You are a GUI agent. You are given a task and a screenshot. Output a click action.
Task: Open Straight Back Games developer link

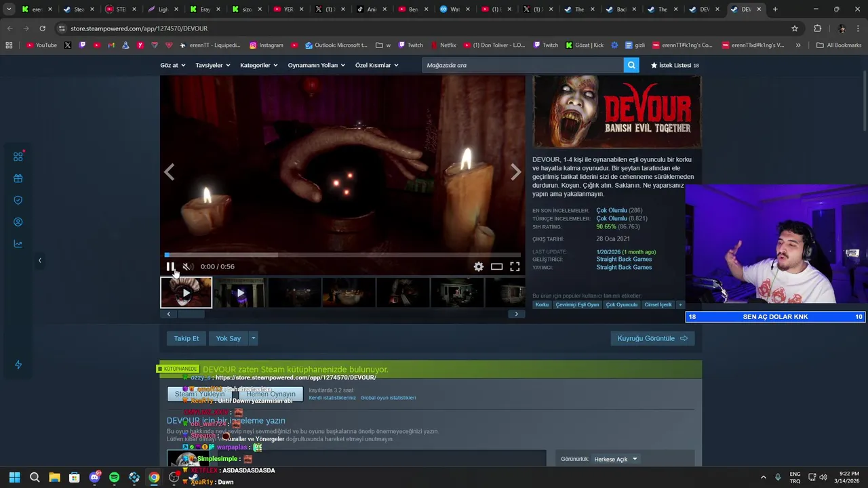click(624, 259)
